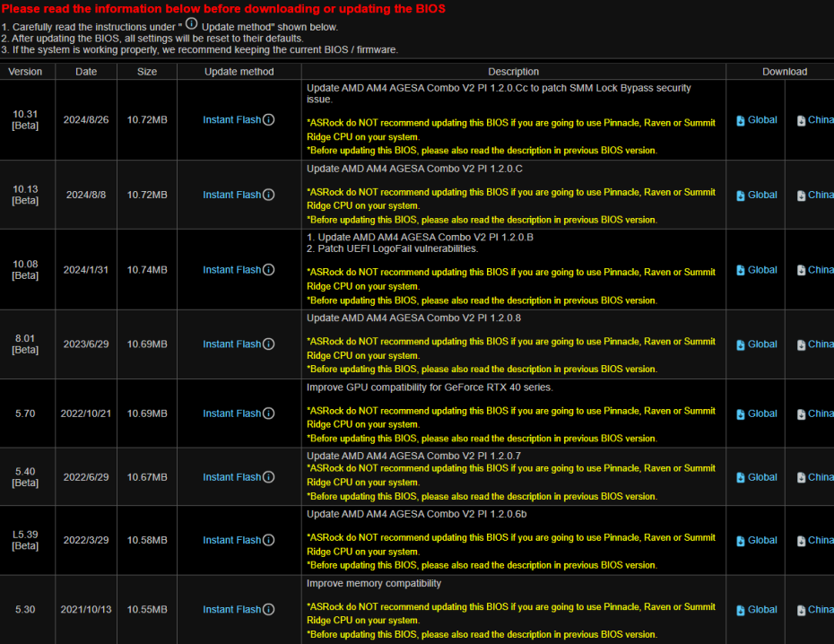Image resolution: width=834 pixels, height=644 pixels.
Task: Click text 'Patch UEFI LogoFail vulnerabilities.'
Action: 398,248
